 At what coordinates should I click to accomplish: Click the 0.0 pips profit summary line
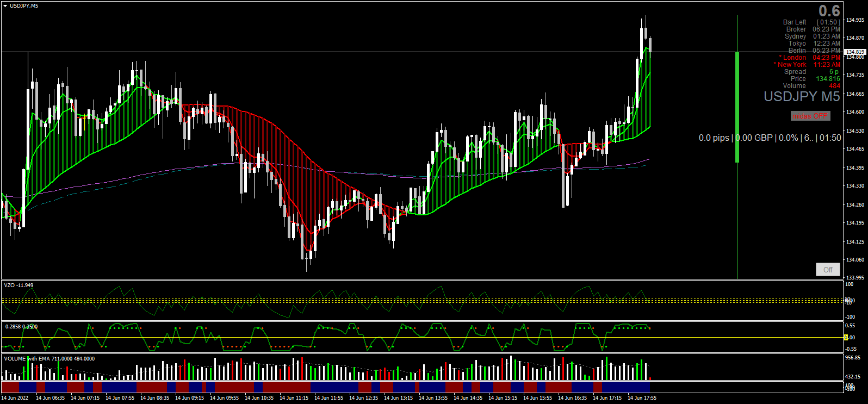tap(770, 138)
